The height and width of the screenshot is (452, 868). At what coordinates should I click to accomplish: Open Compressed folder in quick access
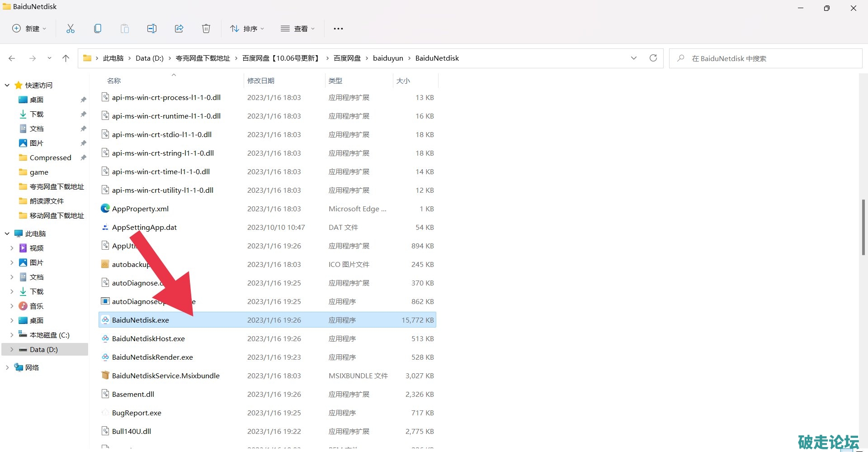coord(50,157)
